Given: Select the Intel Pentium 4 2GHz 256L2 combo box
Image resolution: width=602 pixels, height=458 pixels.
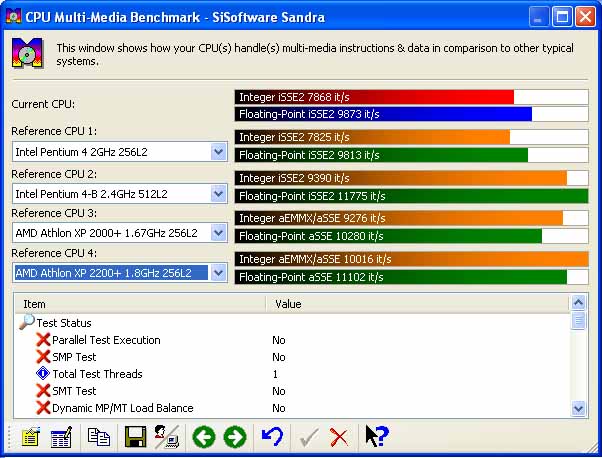Looking at the screenshot, I should (x=120, y=152).
